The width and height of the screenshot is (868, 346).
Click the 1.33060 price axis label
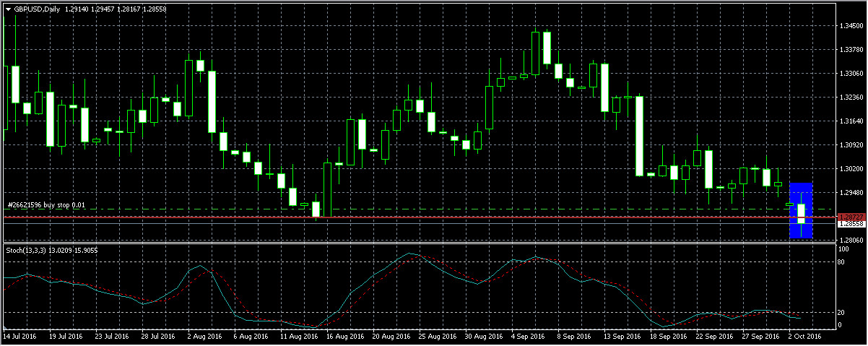click(852, 74)
